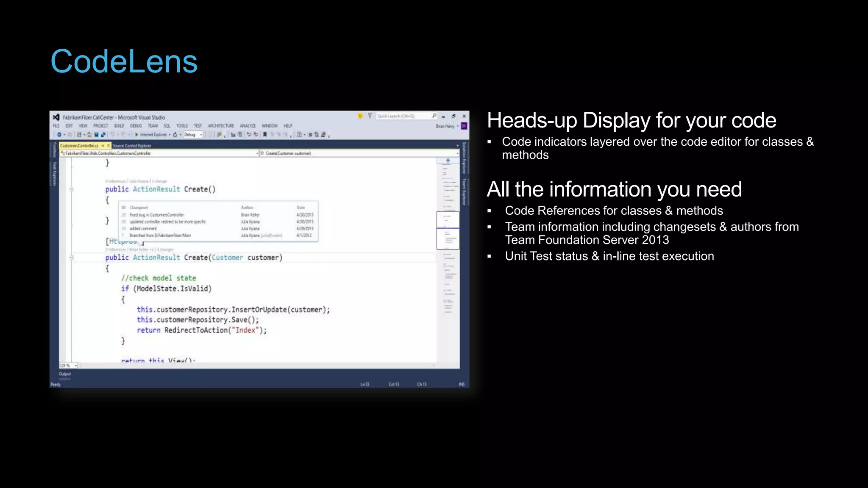Click the editor split handle above scroll map
This screenshot has width=868, height=488.
(x=448, y=161)
